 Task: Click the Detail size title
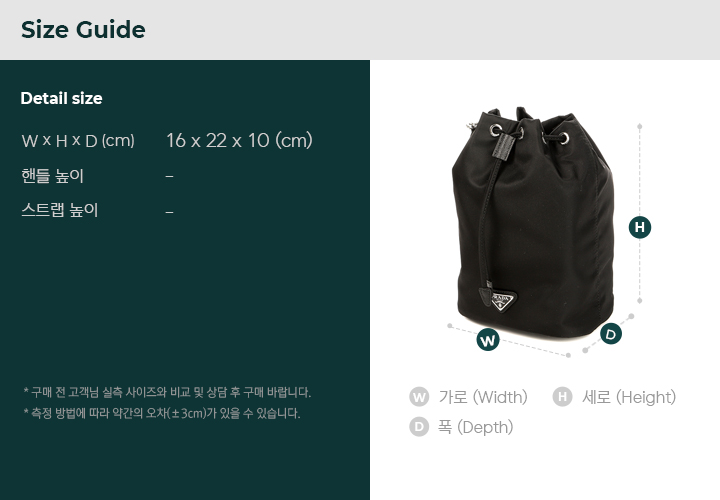(x=62, y=98)
